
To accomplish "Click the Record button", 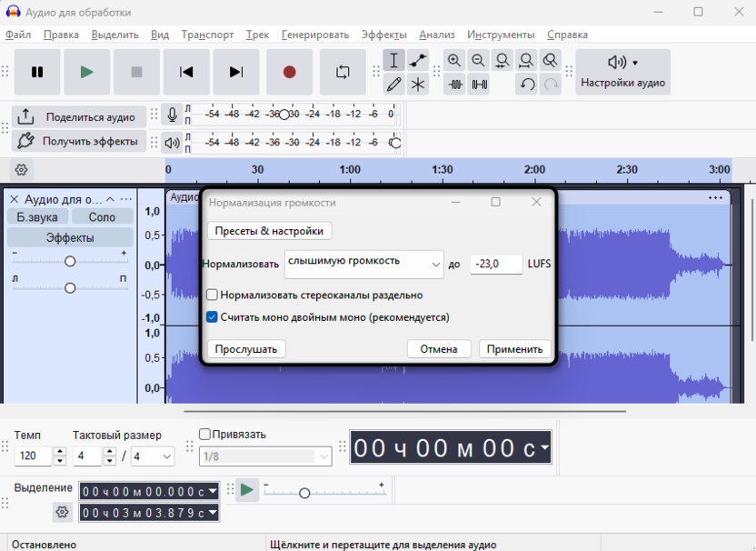I will (x=289, y=72).
